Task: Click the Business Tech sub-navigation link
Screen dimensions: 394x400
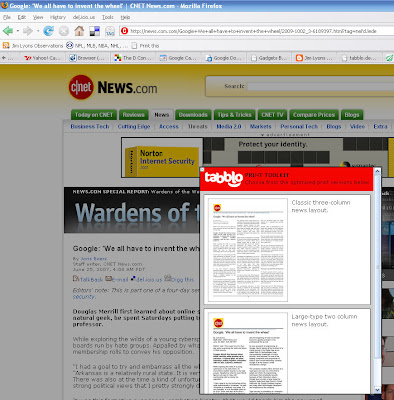Action: [x=90, y=126]
